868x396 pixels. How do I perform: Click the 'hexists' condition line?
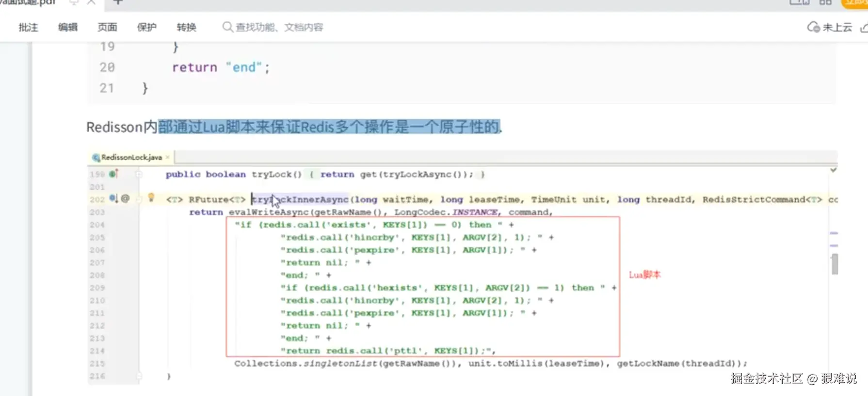(x=449, y=288)
